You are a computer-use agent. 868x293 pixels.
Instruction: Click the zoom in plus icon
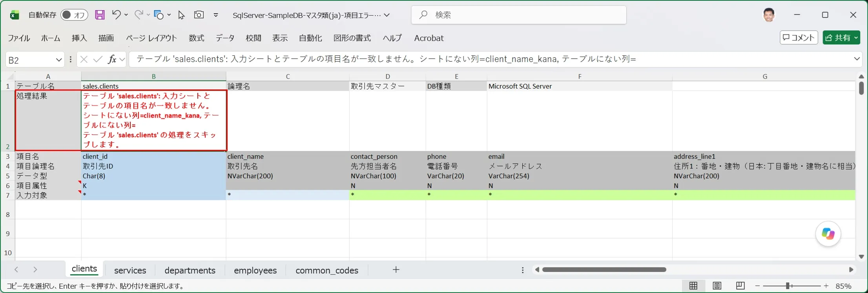click(826, 286)
